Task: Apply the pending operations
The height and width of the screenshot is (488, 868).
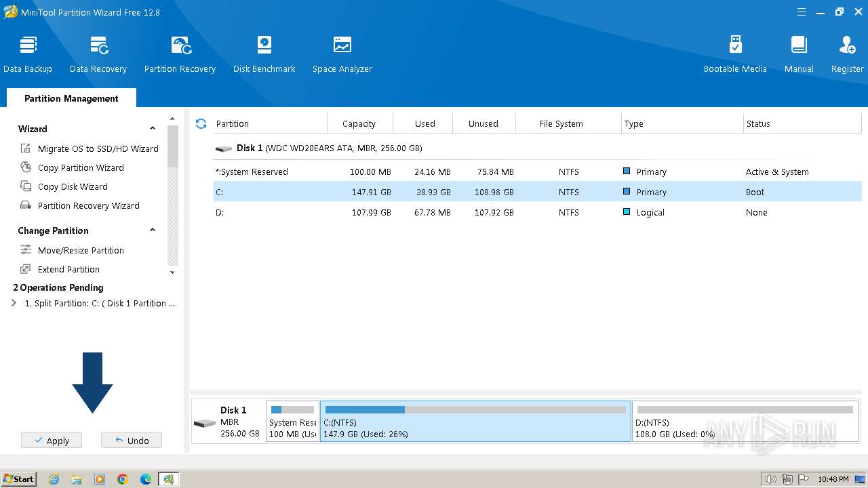Action: click(52, 441)
